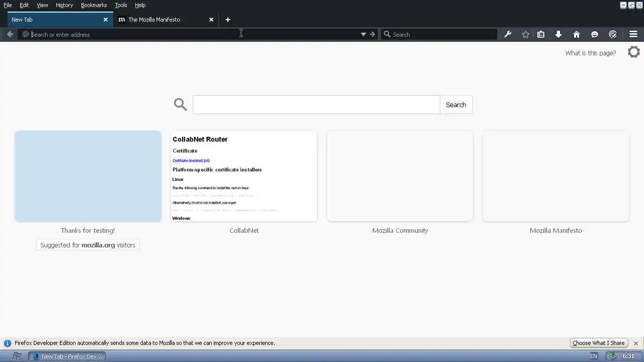This screenshot has height=362, width=644.
Task: Open the Mozilla Manifesto tile
Action: [x=556, y=176]
